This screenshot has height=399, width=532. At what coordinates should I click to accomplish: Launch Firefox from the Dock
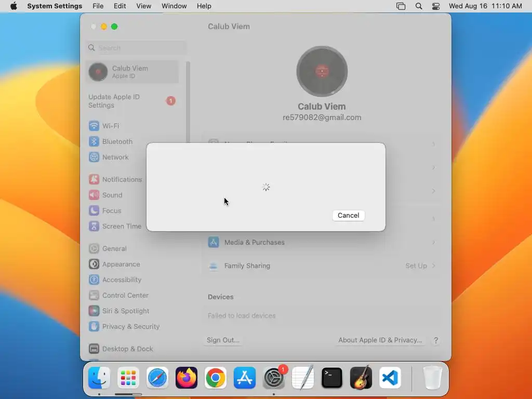[x=187, y=378]
